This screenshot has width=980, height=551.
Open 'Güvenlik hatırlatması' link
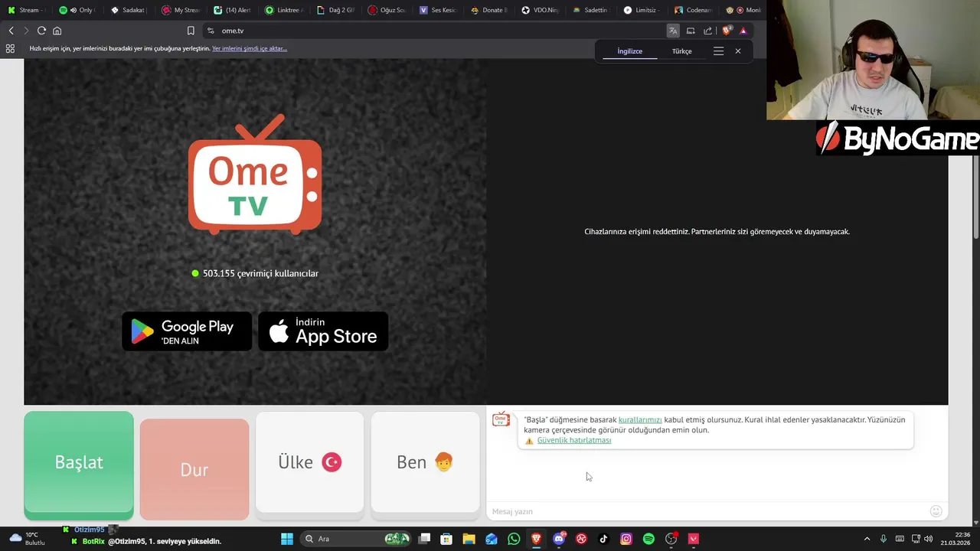tap(574, 440)
